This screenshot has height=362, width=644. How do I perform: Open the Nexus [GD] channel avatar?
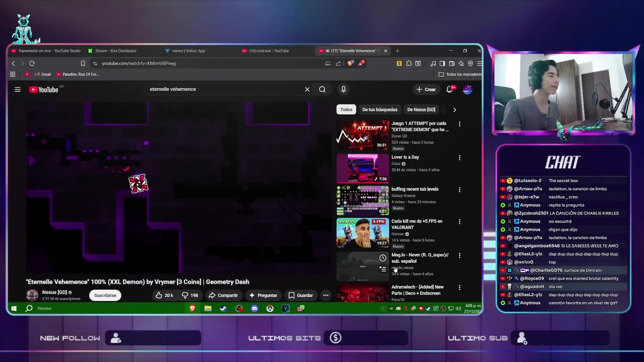(x=32, y=295)
